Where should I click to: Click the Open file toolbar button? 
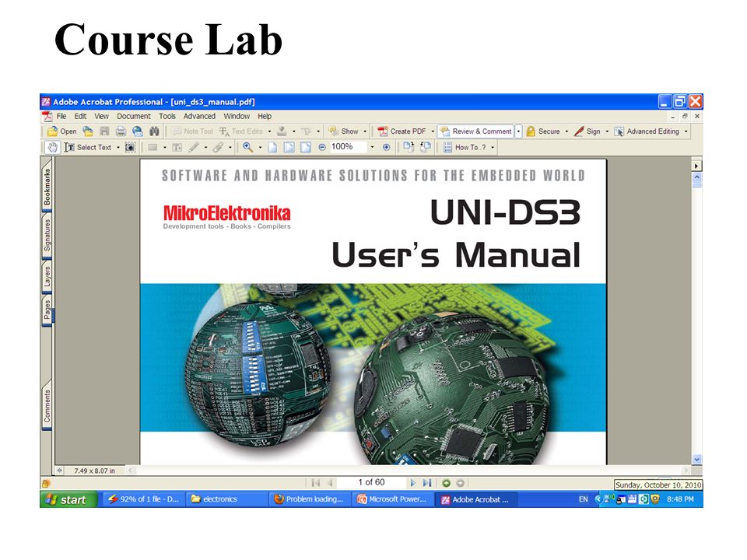(x=61, y=131)
